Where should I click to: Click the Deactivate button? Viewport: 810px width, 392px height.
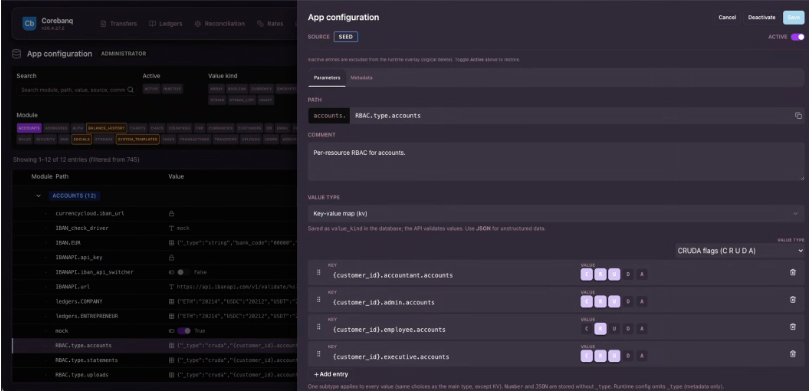[x=761, y=18]
